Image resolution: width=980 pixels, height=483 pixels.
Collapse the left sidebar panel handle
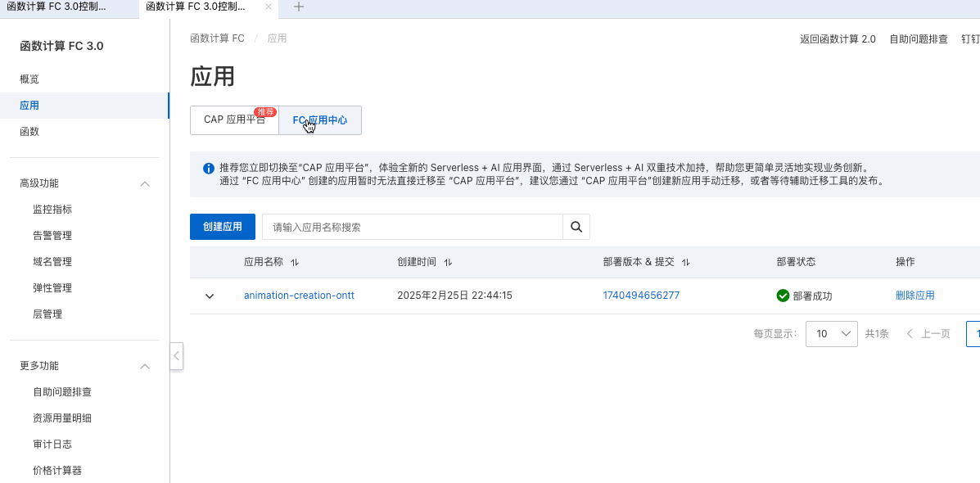click(x=177, y=356)
